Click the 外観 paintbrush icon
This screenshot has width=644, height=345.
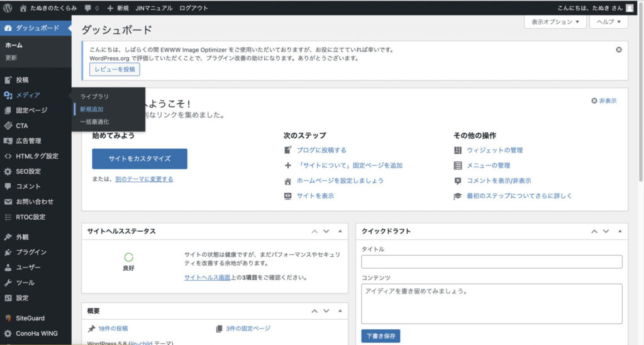tap(8, 237)
